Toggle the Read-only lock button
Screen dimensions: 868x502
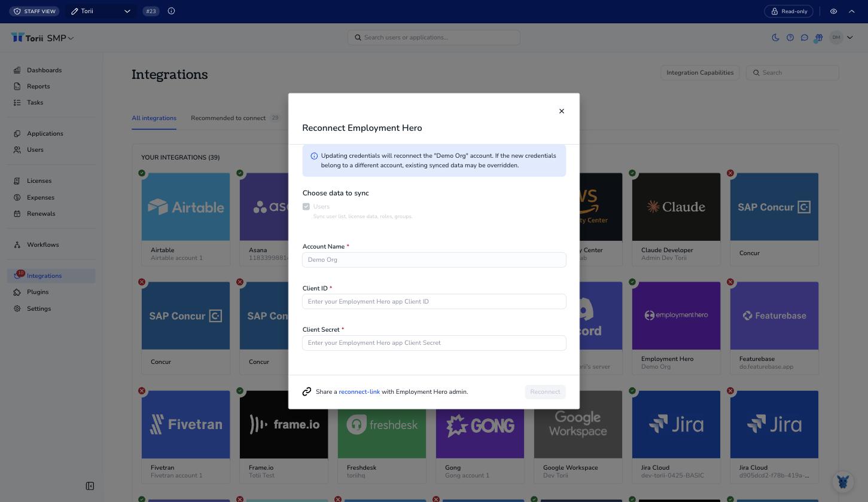pos(789,11)
